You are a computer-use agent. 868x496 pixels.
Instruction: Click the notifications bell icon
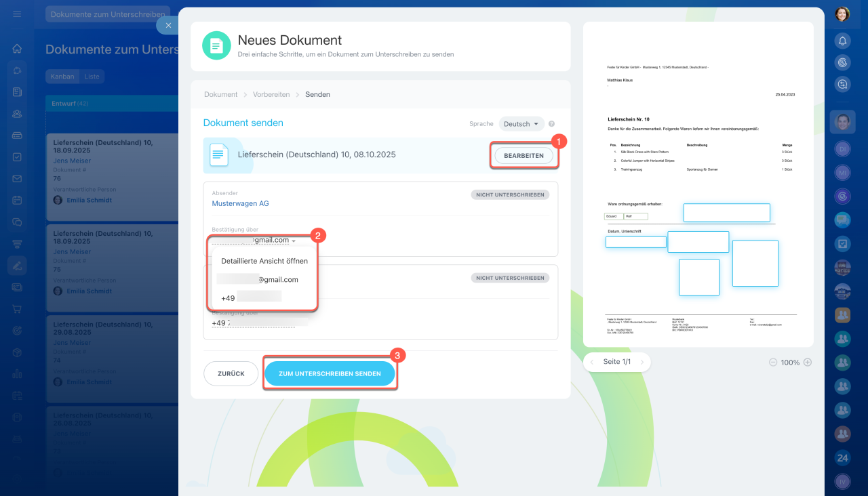click(842, 41)
